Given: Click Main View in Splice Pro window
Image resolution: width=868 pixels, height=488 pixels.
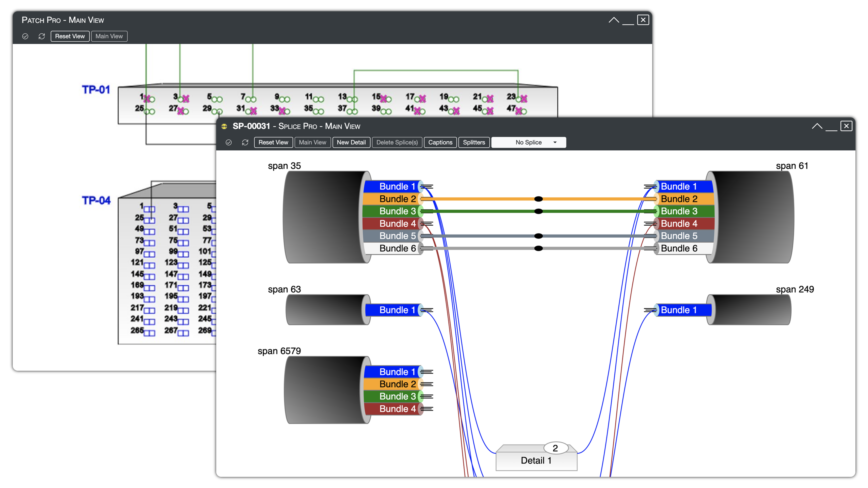Looking at the screenshot, I should point(312,143).
